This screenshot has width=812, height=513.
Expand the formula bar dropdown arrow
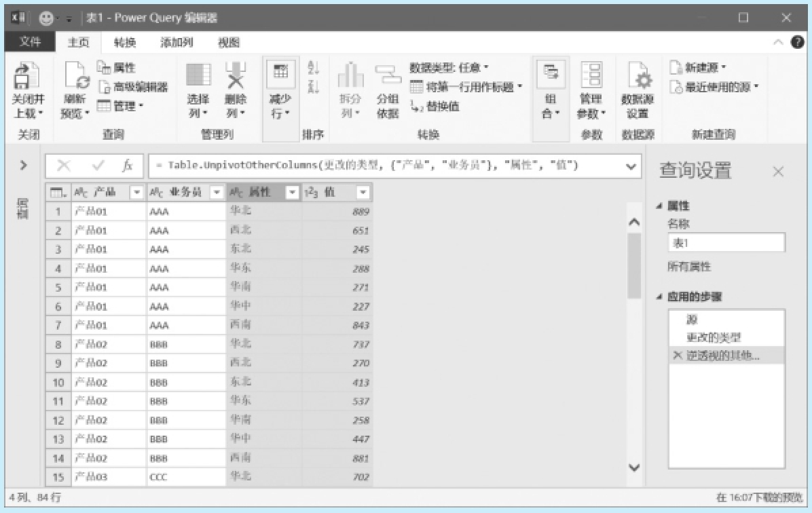pos(631,166)
